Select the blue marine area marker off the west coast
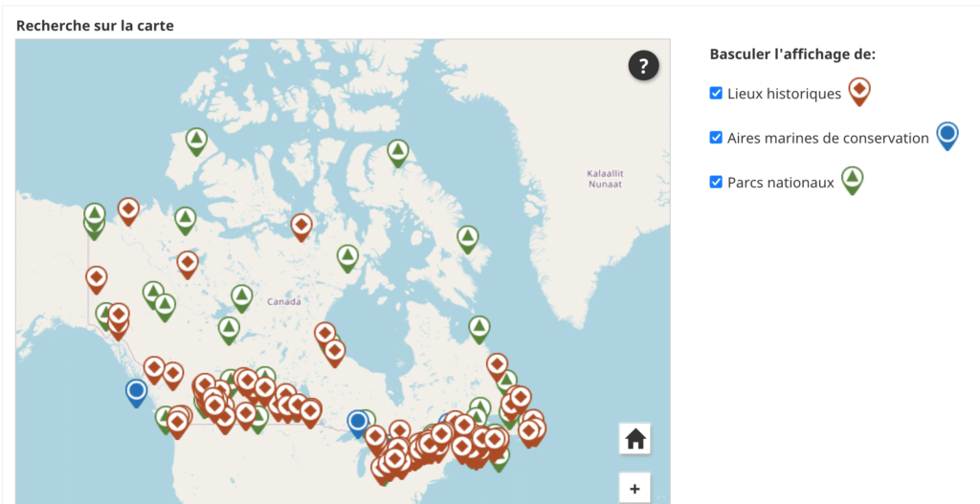The image size is (980, 504). click(x=137, y=390)
